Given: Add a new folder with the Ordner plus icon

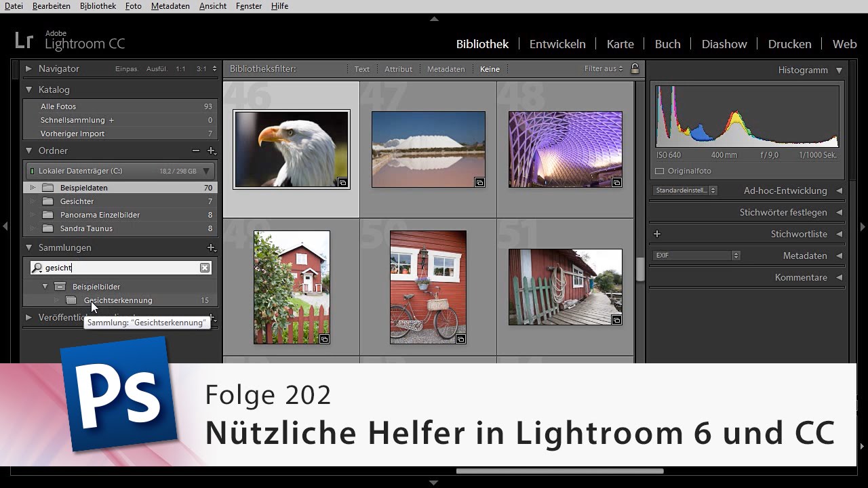Looking at the screenshot, I should click(x=211, y=151).
